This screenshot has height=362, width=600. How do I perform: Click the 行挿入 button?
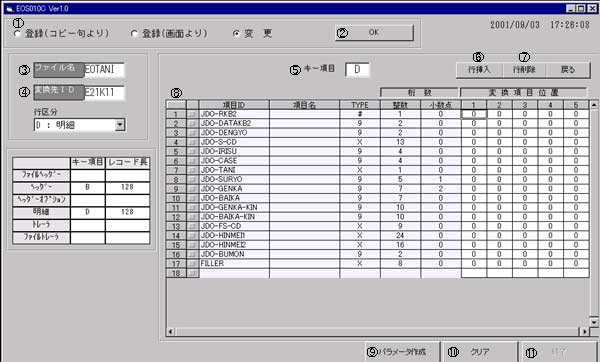pyautogui.click(x=479, y=70)
